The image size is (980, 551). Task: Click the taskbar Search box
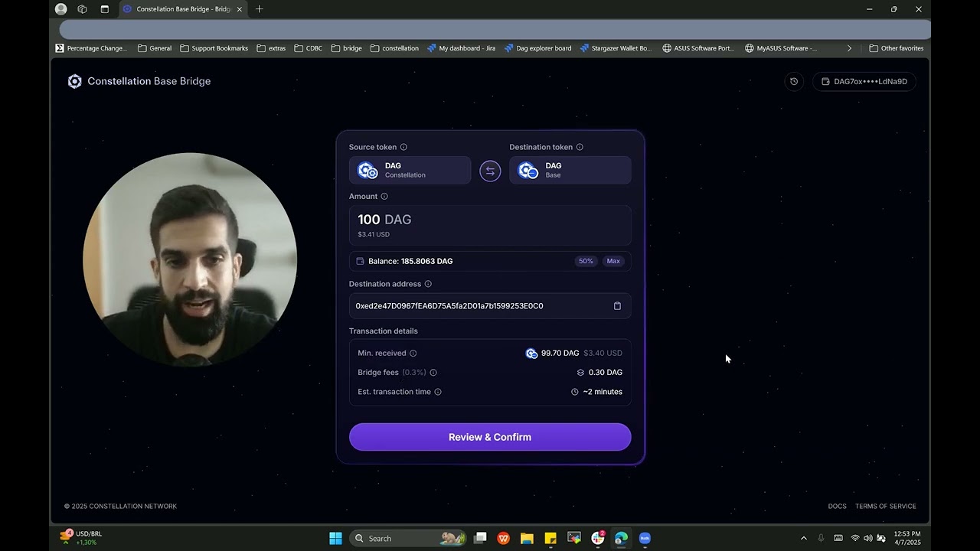tap(408, 538)
